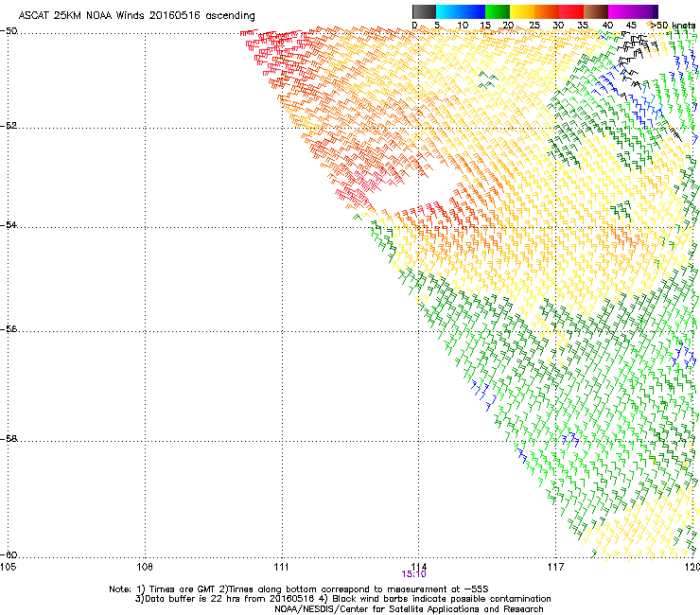Screen dimensions: 700x615
Task: Click the '>50 knots' legend label
Action: click(673, 26)
